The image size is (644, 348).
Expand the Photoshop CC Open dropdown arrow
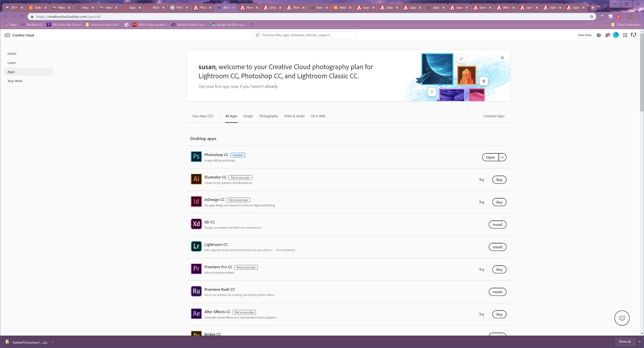[502, 157]
